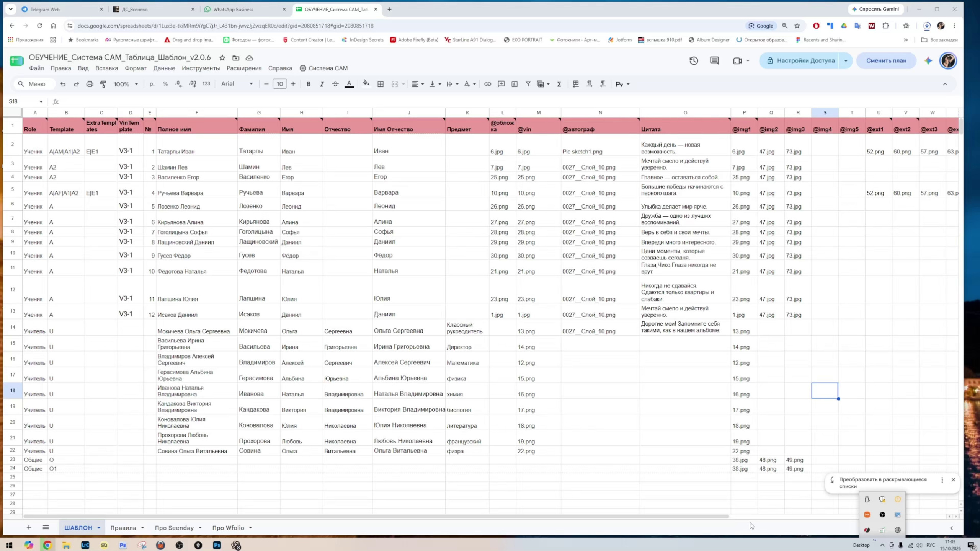Open version history clock icon

[694, 60]
